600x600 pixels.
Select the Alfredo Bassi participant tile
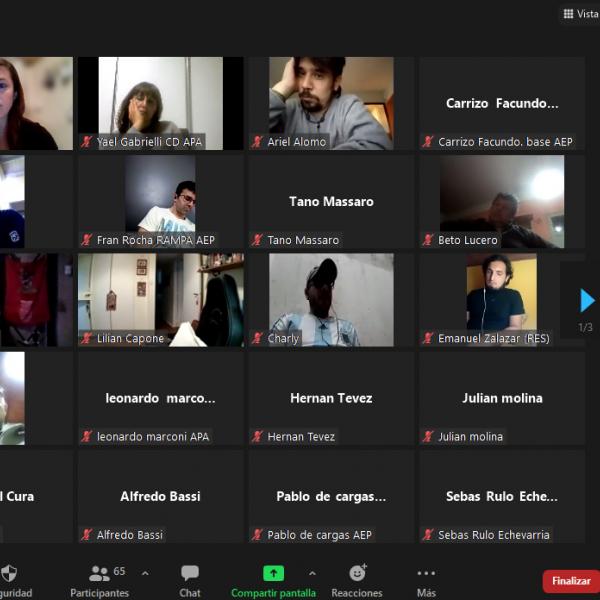pyautogui.click(x=160, y=496)
